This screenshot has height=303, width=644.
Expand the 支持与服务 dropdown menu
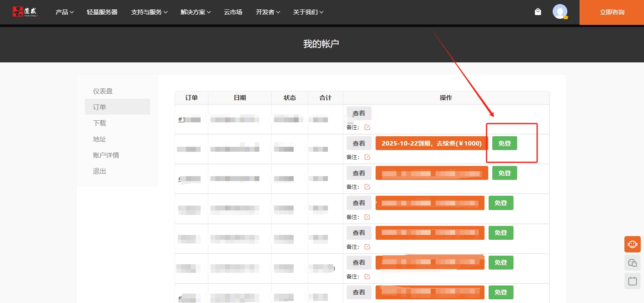click(149, 12)
